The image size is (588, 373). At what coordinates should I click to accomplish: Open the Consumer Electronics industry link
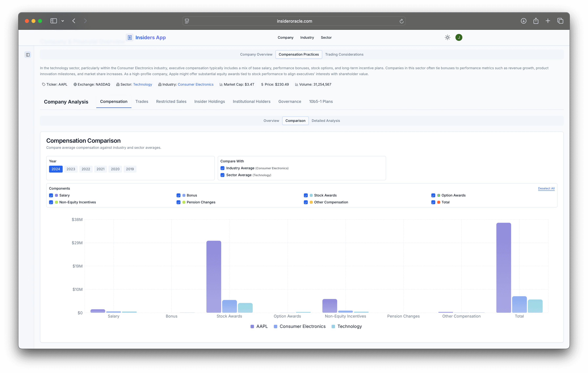tap(195, 84)
